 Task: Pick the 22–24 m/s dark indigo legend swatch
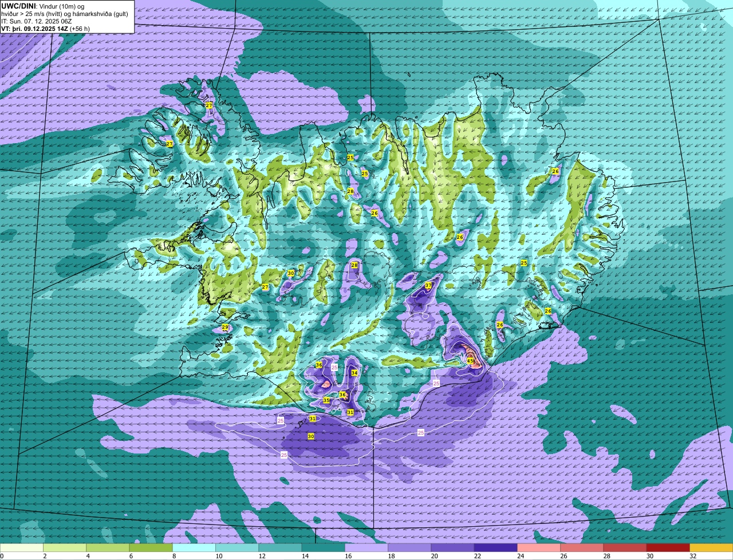tap(495, 548)
